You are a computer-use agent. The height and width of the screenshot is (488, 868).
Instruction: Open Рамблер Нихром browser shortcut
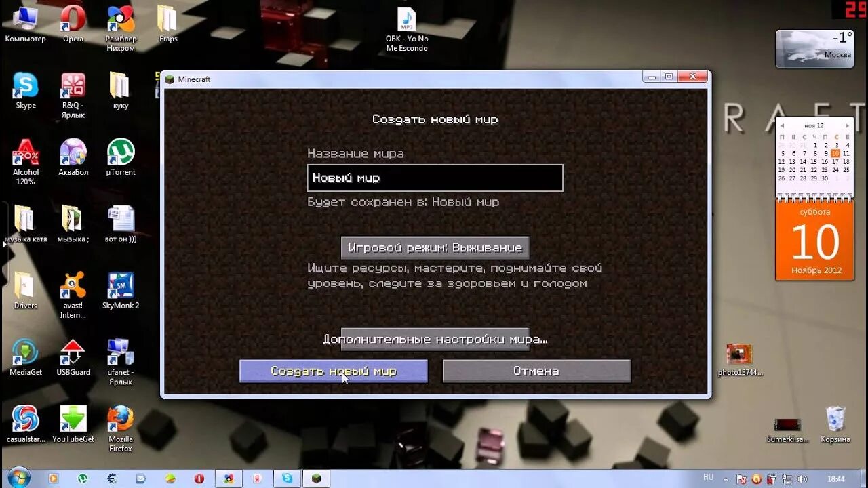coord(121,28)
